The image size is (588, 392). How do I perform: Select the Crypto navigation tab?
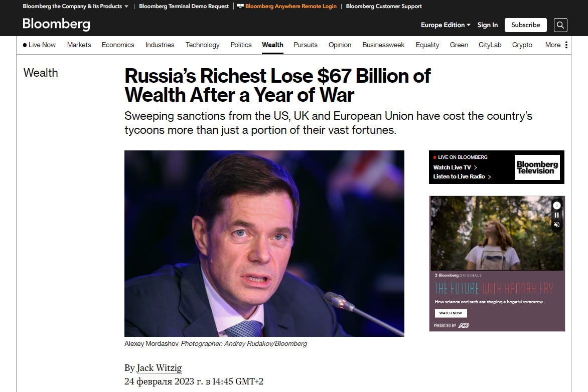[x=522, y=45]
